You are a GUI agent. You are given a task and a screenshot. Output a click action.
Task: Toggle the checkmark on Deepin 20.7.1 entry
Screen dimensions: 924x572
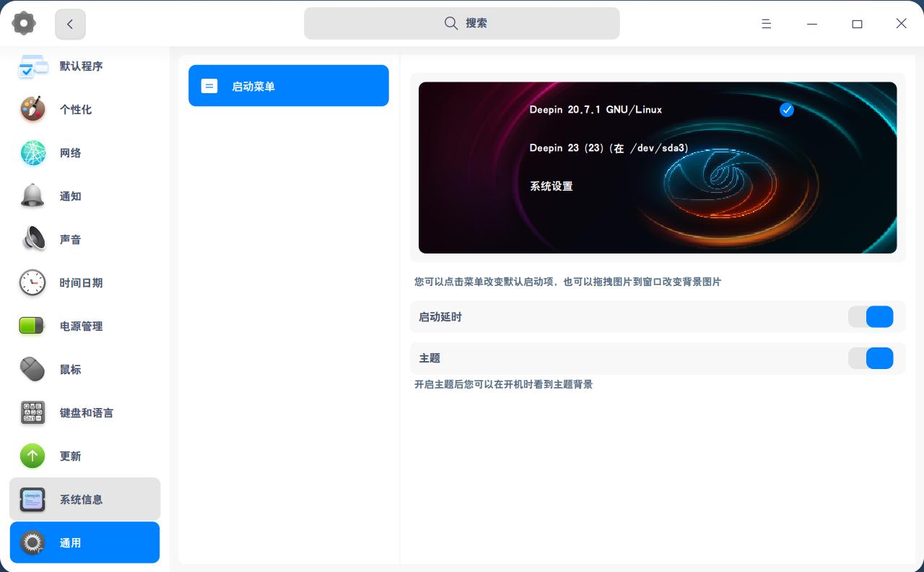[x=787, y=110]
